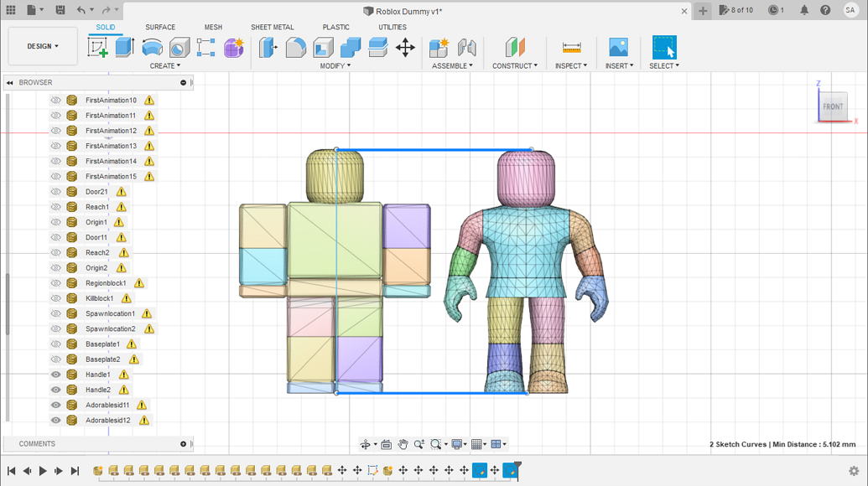The image size is (868, 486).
Task: Show the FirstAnimation10 component
Action: (56, 100)
